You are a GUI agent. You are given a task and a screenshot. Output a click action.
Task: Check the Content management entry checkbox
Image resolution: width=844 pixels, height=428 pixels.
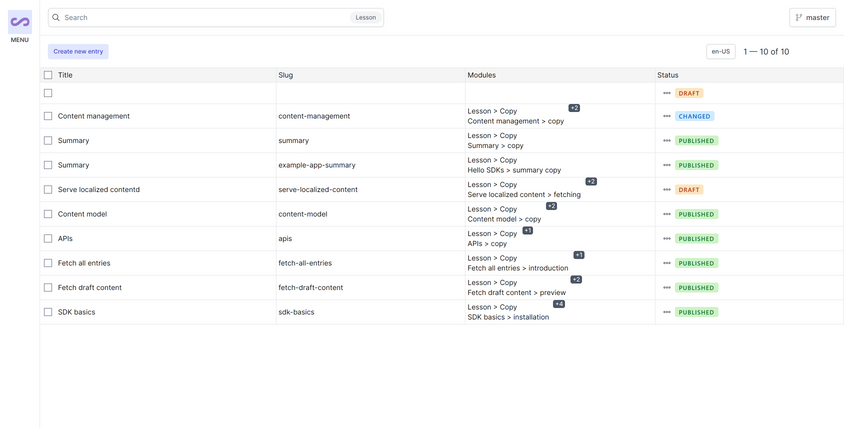click(x=48, y=116)
